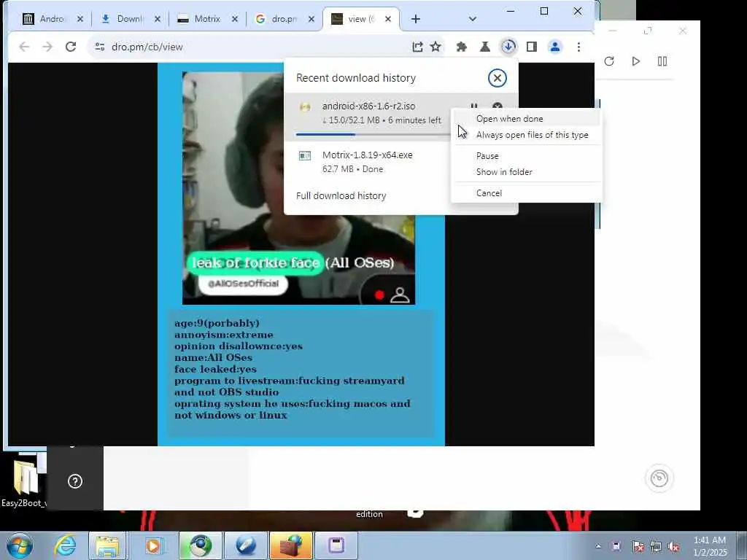747x560 pixels.
Task: Open Full download history
Action: point(341,195)
